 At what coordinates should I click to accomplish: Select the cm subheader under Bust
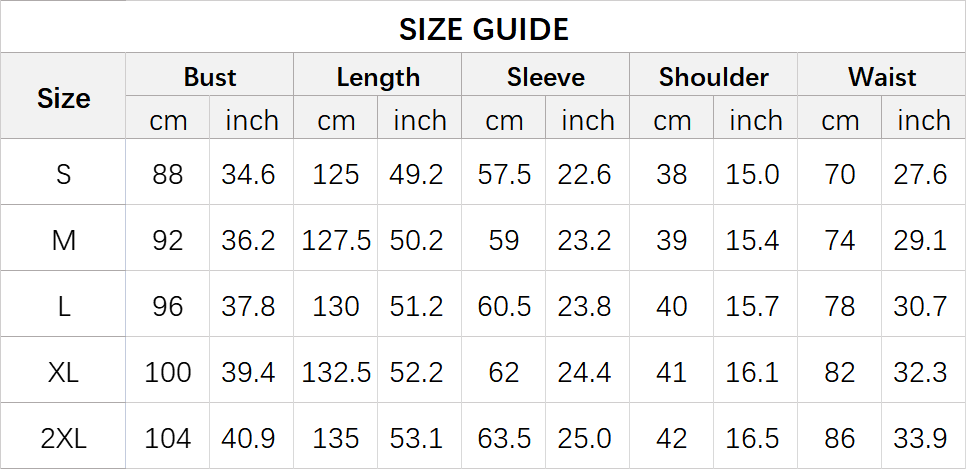tap(168, 121)
